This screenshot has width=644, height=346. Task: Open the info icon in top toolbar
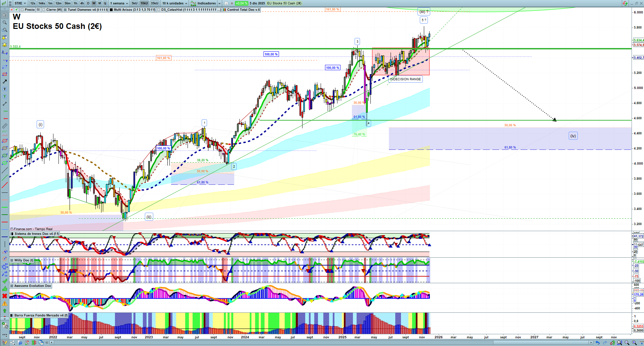pos(226,3)
